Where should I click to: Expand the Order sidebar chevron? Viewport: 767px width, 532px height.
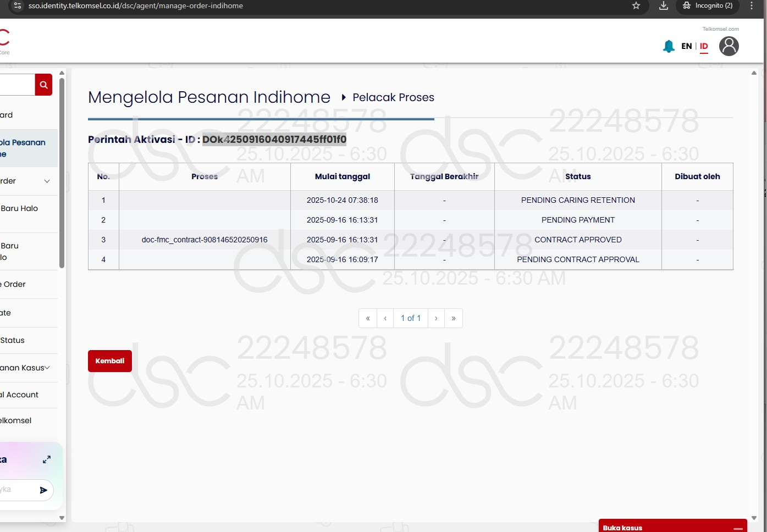47,181
